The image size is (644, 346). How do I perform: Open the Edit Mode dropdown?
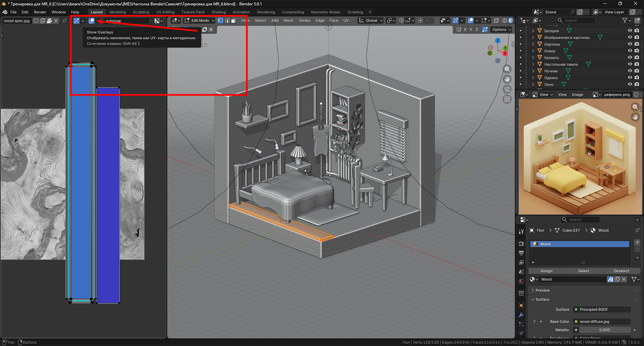coord(199,21)
